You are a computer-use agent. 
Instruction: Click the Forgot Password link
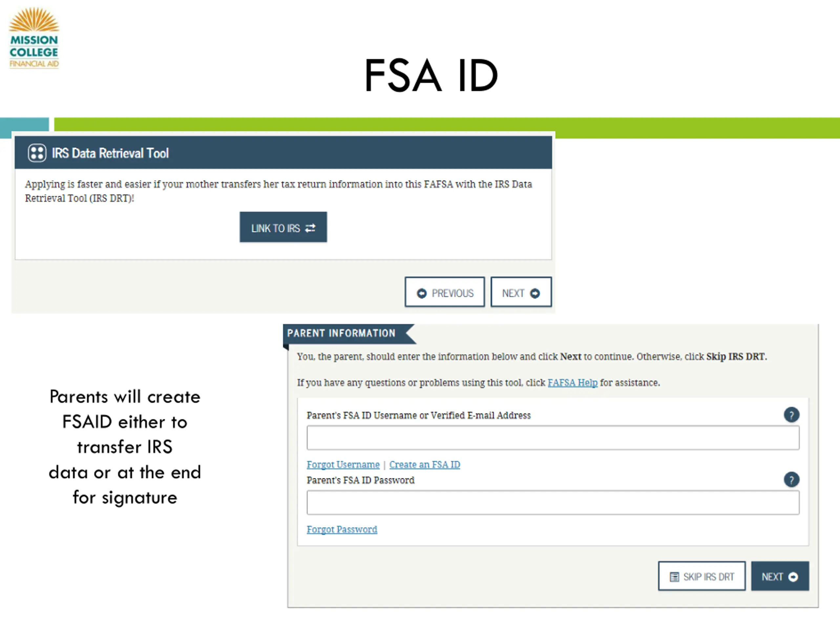tap(342, 530)
